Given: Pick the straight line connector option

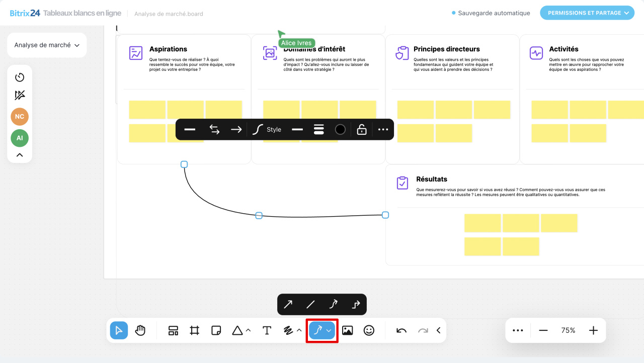Looking at the screenshot, I should pyautogui.click(x=310, y=304).
